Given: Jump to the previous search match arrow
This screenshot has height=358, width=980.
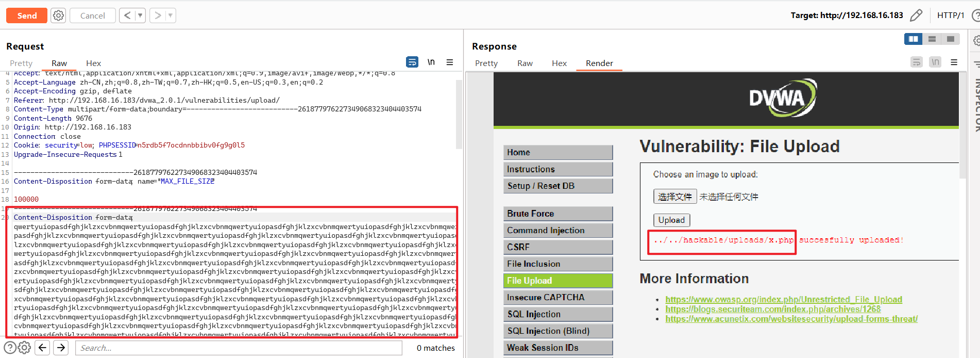Looking at the screenshot, I should coord(43,348).
